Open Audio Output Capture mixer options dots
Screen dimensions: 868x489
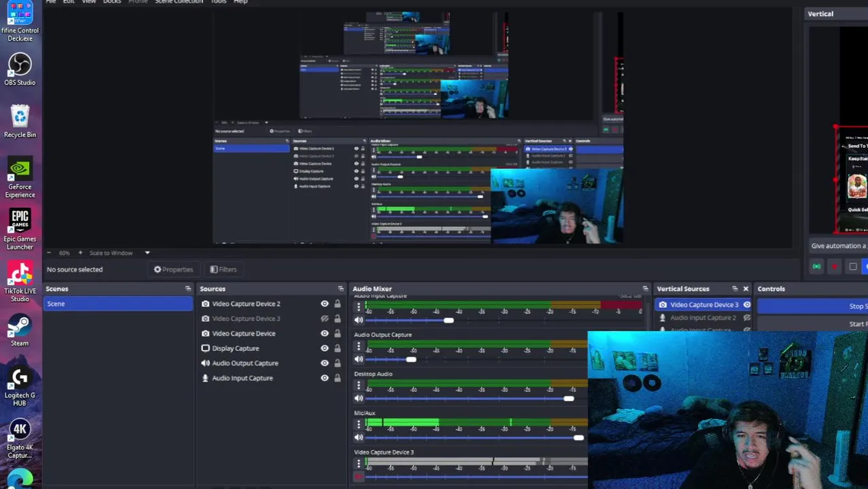pyautogui.click(x=359, y=346)
